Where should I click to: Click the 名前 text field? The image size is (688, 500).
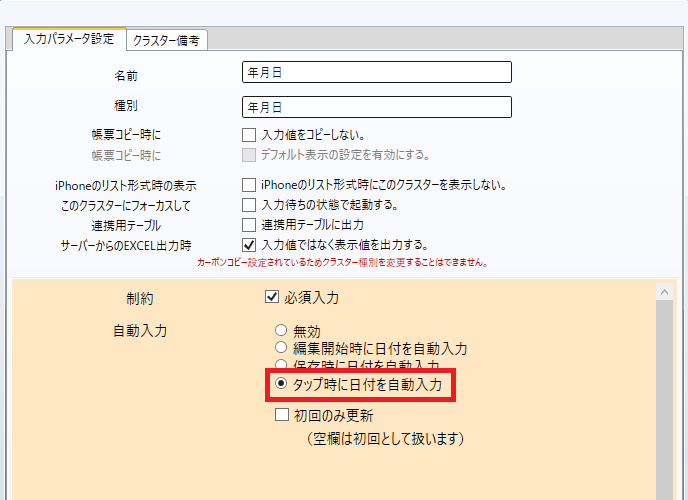point(376,72)
